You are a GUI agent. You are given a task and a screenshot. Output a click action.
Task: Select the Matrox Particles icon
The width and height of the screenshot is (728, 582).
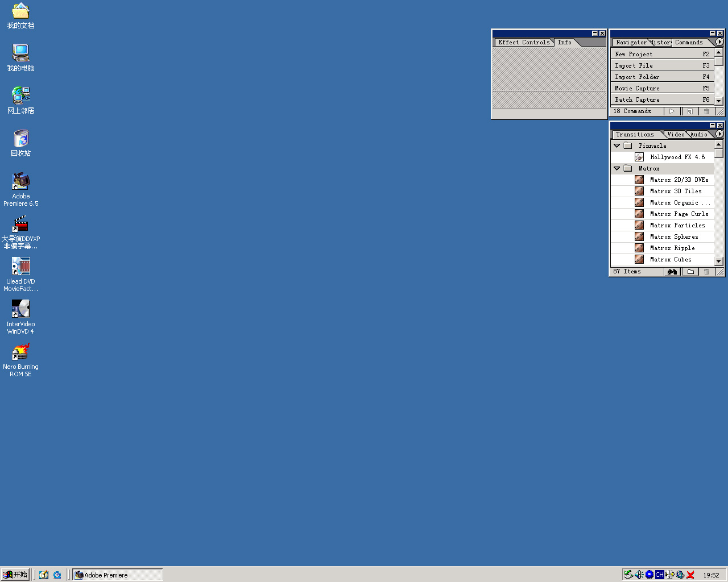[x=639, y=225]
